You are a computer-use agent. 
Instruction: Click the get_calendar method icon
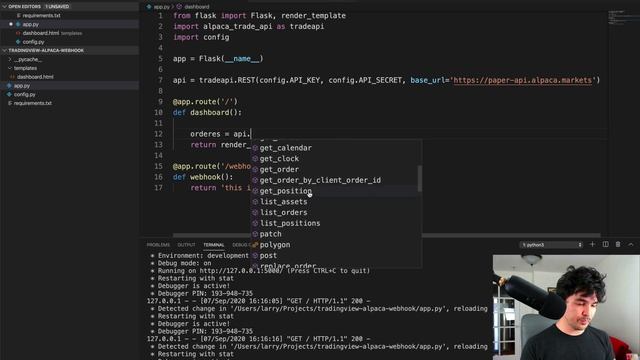(255, 148)
